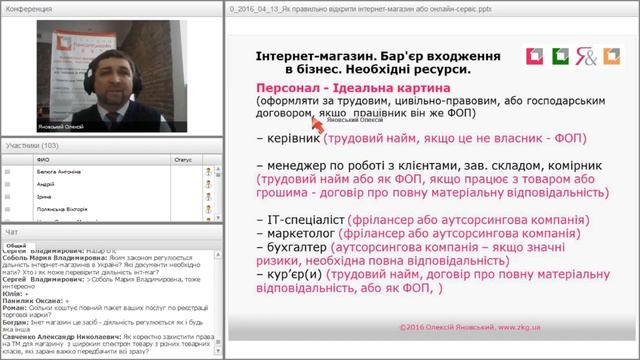Click the Я& logo on the slide
640x360 pixels.
point(586,56)
